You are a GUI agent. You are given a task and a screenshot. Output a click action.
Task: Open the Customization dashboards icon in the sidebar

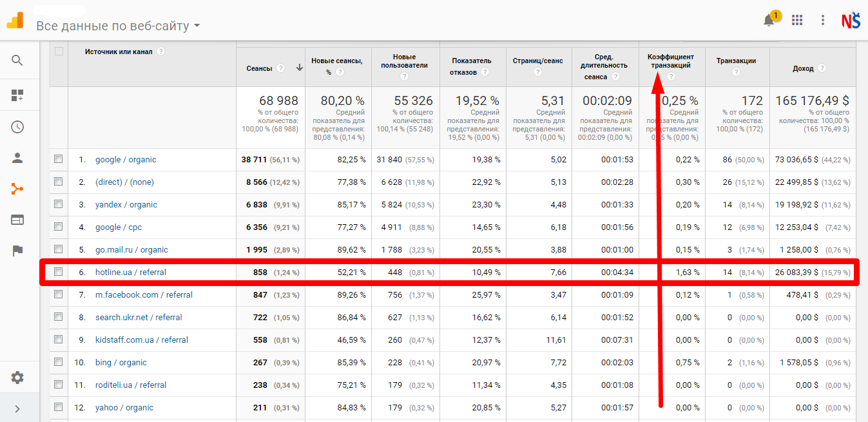[x=17, y=95]
